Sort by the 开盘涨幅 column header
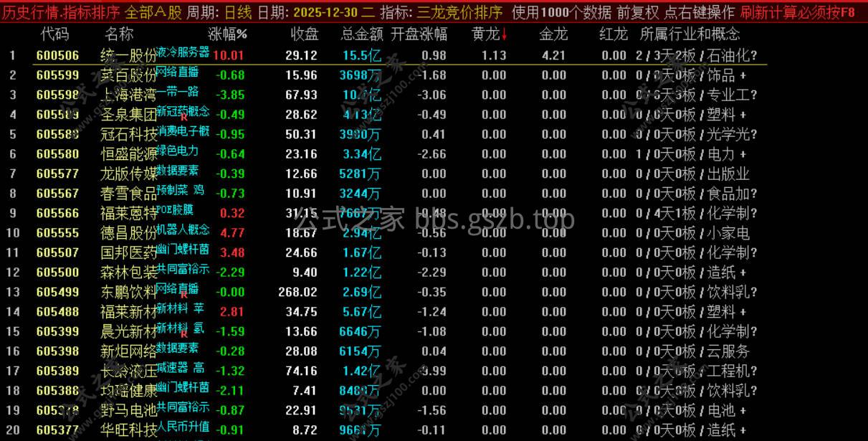The height and width of the screenshot is (441, 868). pos(419,34)
